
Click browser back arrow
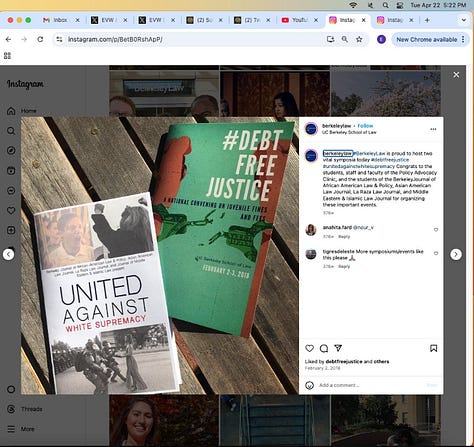pyautogui.click(x=8, y=39)
